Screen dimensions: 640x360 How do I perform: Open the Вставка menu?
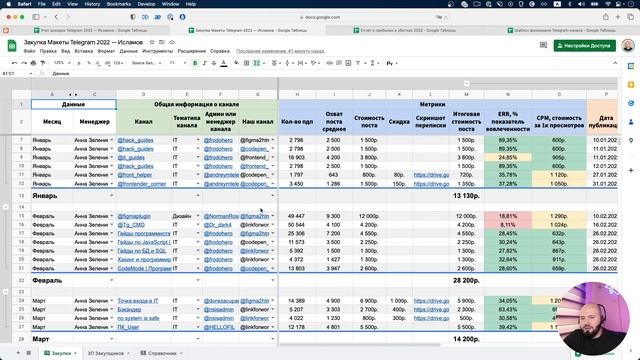point(84,51)
